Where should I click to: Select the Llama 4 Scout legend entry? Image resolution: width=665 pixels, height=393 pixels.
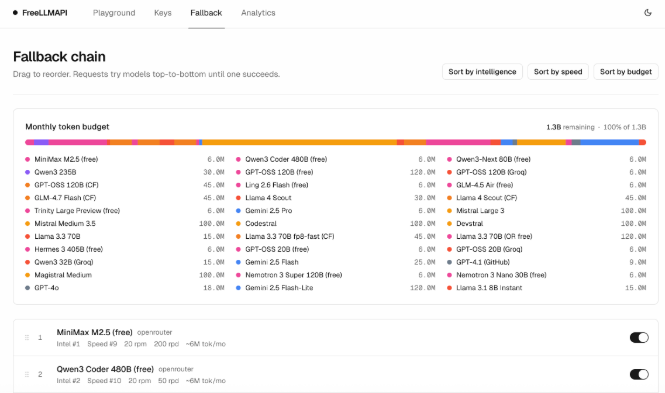click(335, 198)
